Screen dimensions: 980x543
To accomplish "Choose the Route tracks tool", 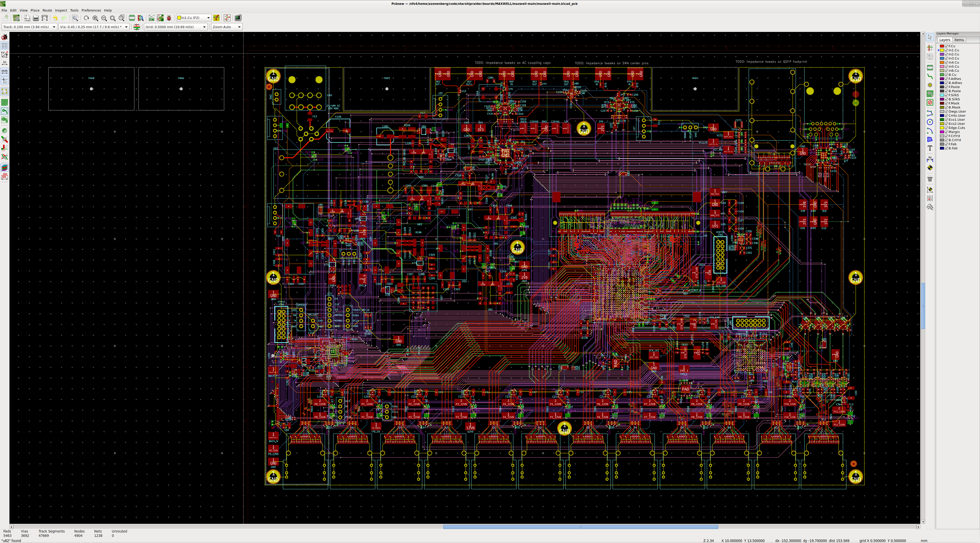I will coord(930,77).
